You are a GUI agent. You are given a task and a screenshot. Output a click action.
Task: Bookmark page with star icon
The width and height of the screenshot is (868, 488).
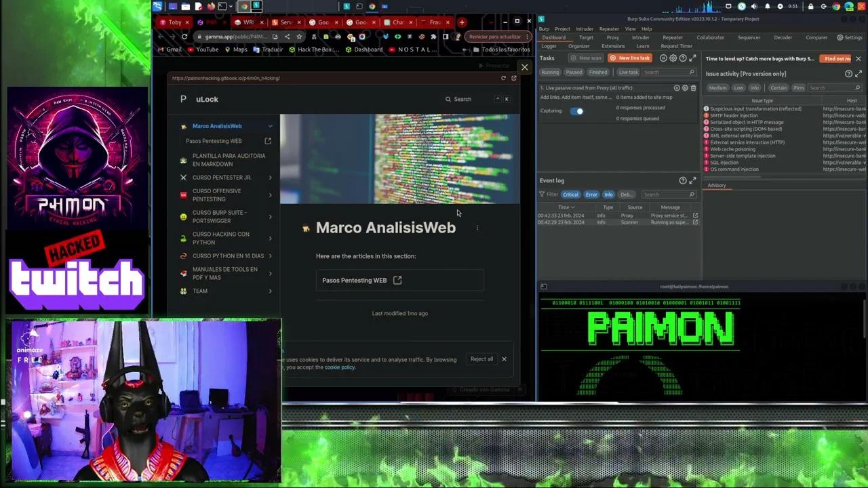298,37
